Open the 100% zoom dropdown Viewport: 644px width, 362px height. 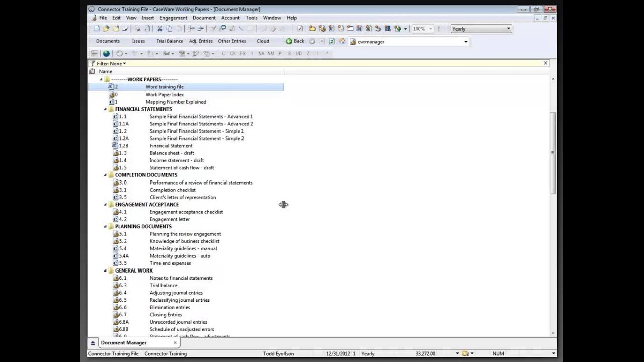[431, 29]
